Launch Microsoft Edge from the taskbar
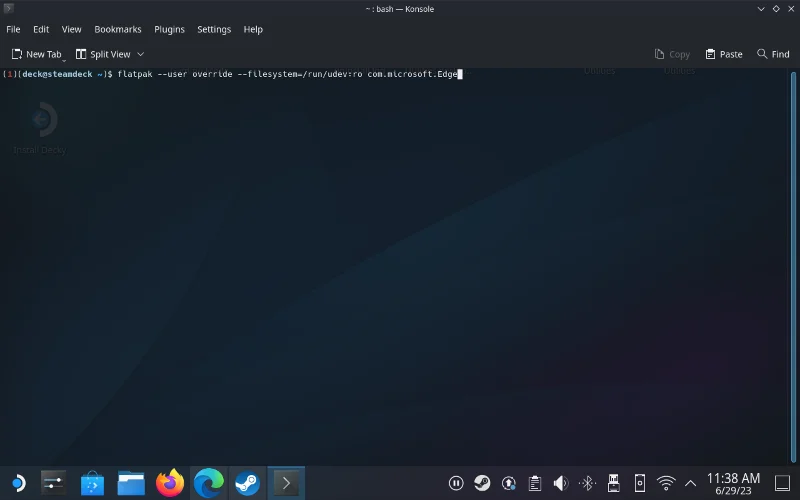Screen dimensions: 800x500 [x=208, y=483]
